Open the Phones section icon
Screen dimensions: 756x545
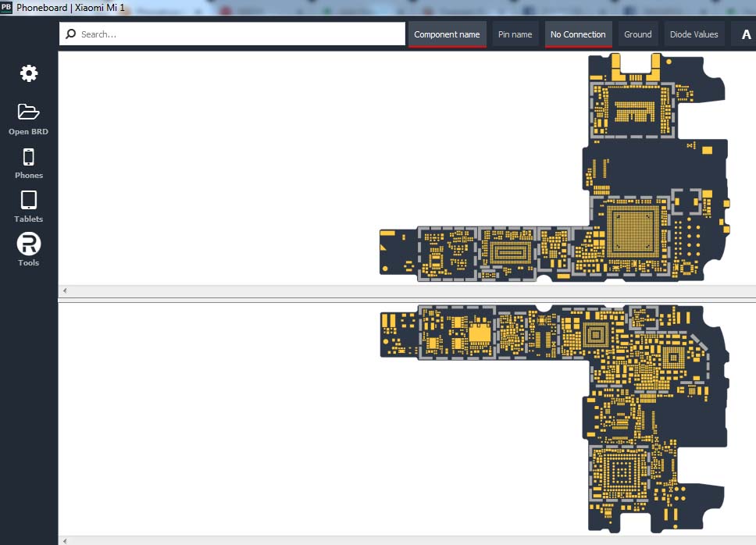pyautogui.click(x=28, y=157)
